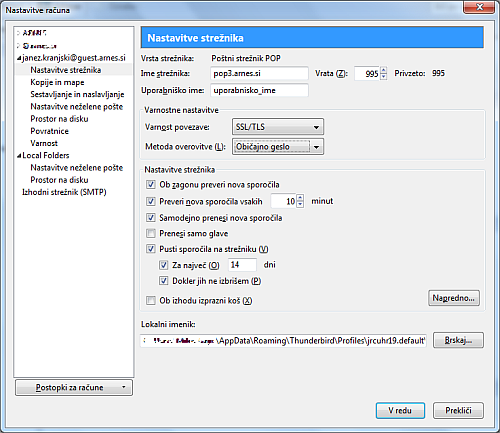
Task: Toggle Pusti sporočila na strežniku checkbox
Action: pyautogui.click(x=151, y=249)
